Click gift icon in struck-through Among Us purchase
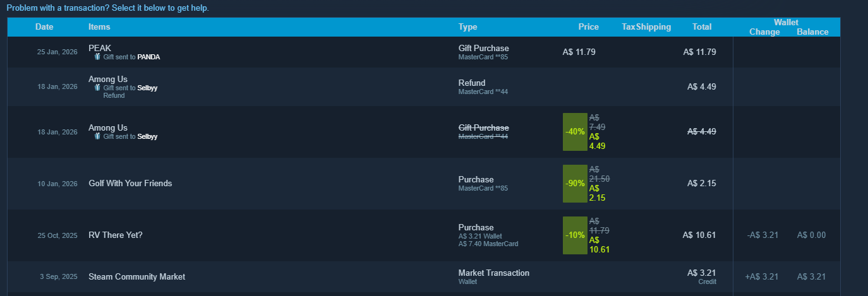 (x=97, y=136)
